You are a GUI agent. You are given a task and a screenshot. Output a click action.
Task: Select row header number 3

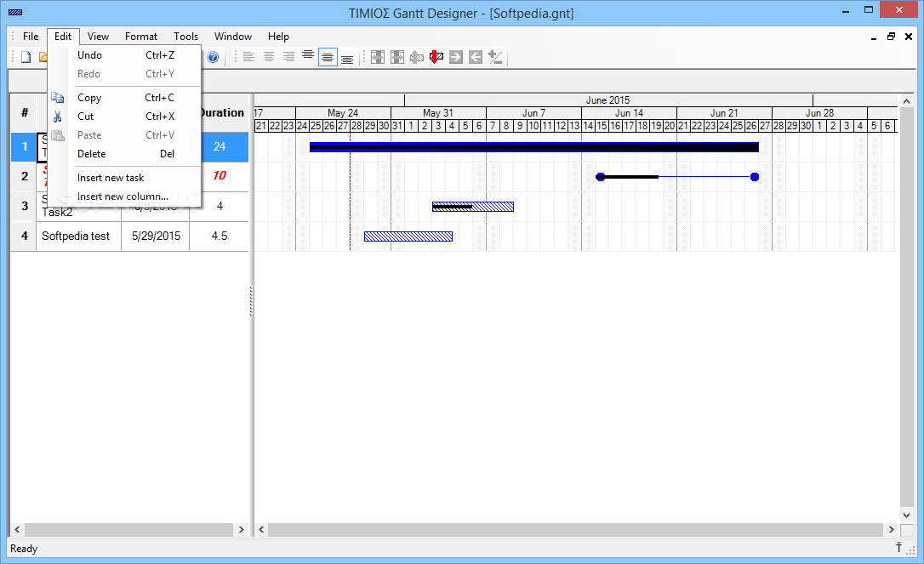coord(24,206)
